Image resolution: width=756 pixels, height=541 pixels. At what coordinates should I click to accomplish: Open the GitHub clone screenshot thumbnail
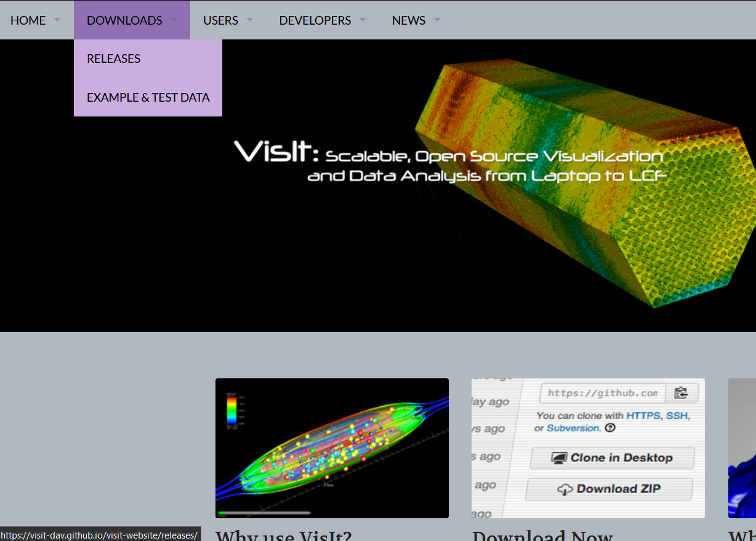(588, 448)
